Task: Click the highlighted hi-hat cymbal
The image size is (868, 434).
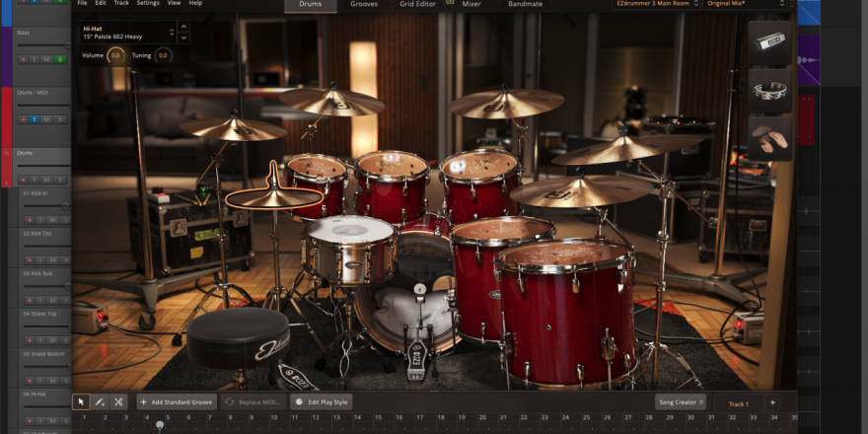Action: 273,196
